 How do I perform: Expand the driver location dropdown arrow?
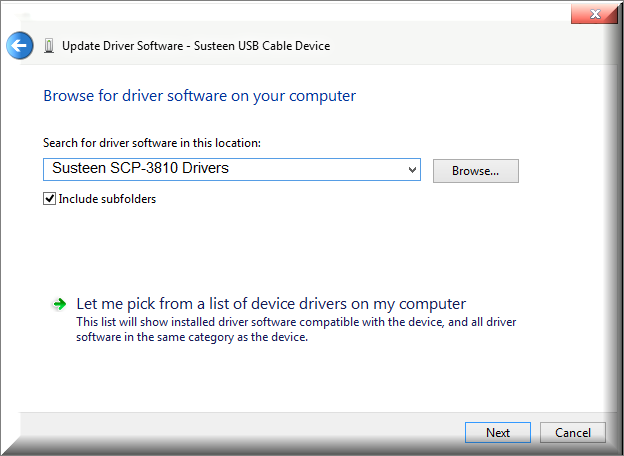click(412, 170)
